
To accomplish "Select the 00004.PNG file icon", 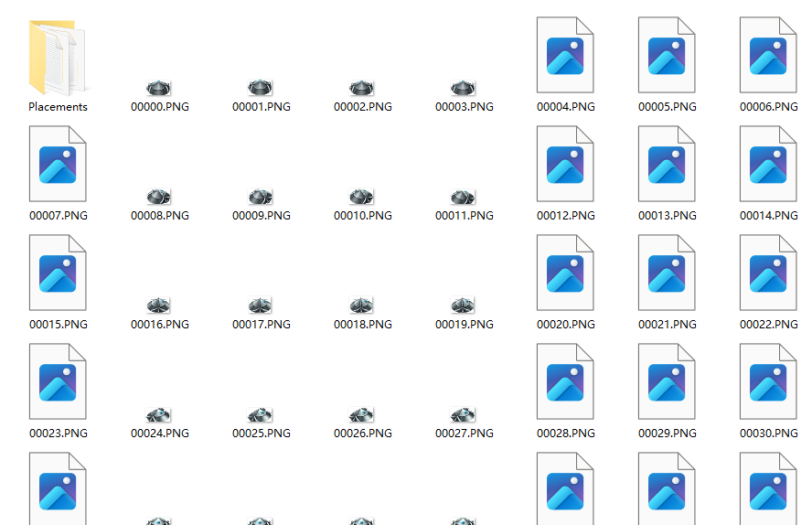I will [565, 56].
